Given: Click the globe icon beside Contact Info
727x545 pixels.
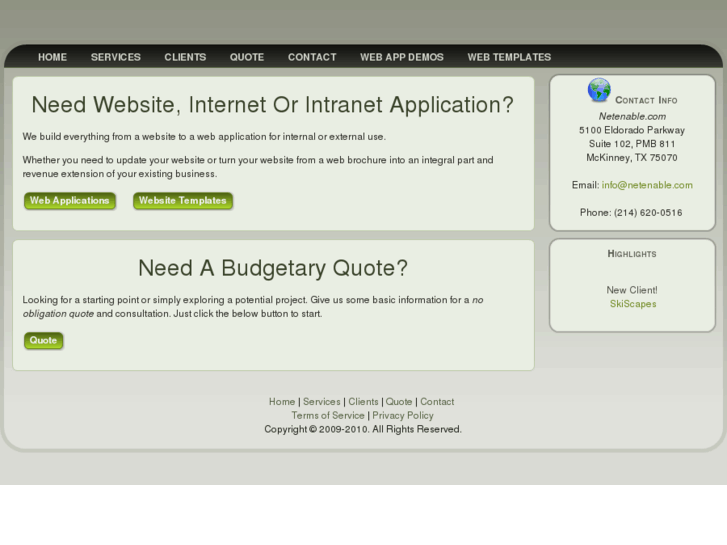Looking at the screenshot, I should point(599,90).
